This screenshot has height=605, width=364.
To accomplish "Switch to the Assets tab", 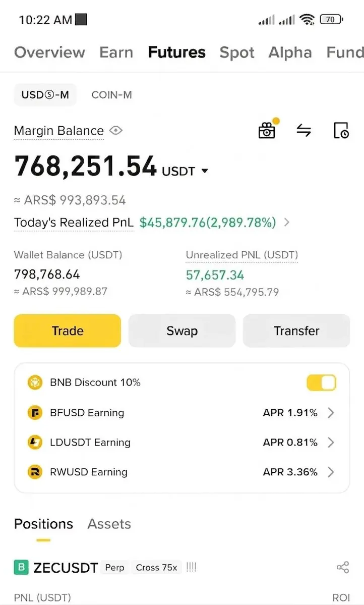I will click(109, 524).
